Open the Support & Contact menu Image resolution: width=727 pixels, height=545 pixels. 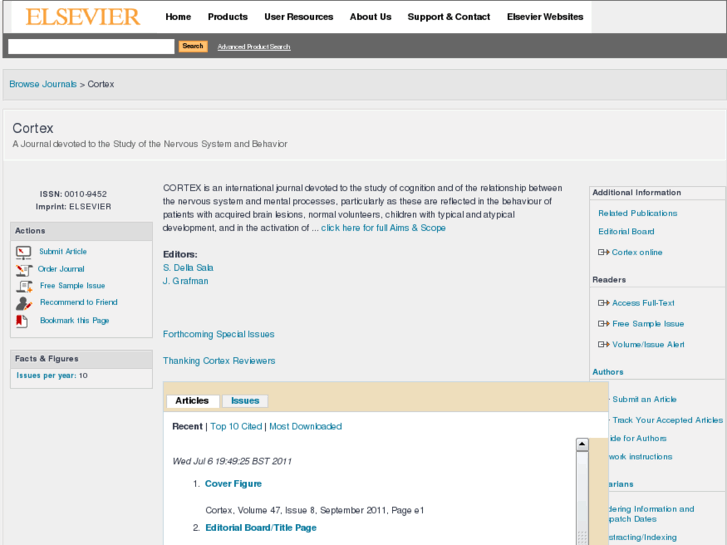tap(449, 17)
